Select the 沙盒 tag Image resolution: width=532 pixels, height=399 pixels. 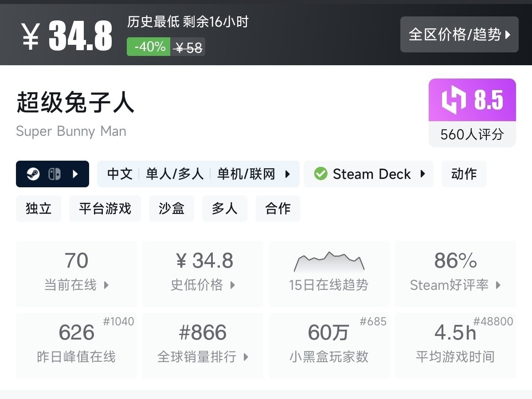172,209
